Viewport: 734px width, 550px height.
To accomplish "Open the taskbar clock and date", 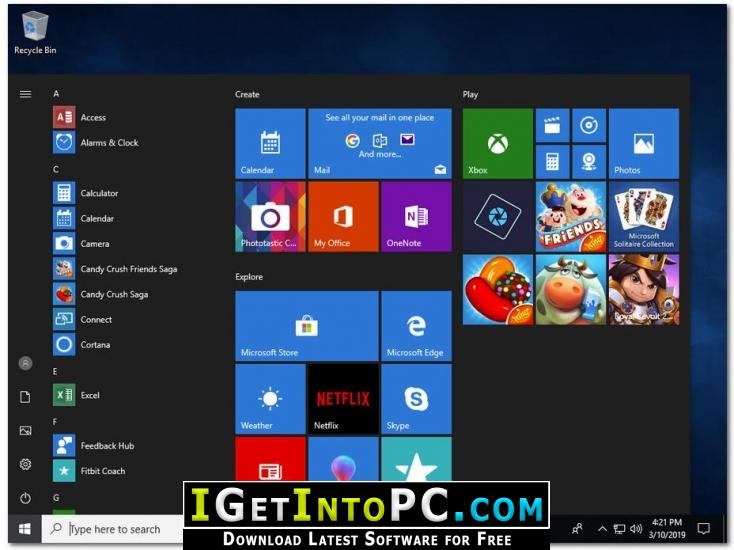I will point(667,528).
